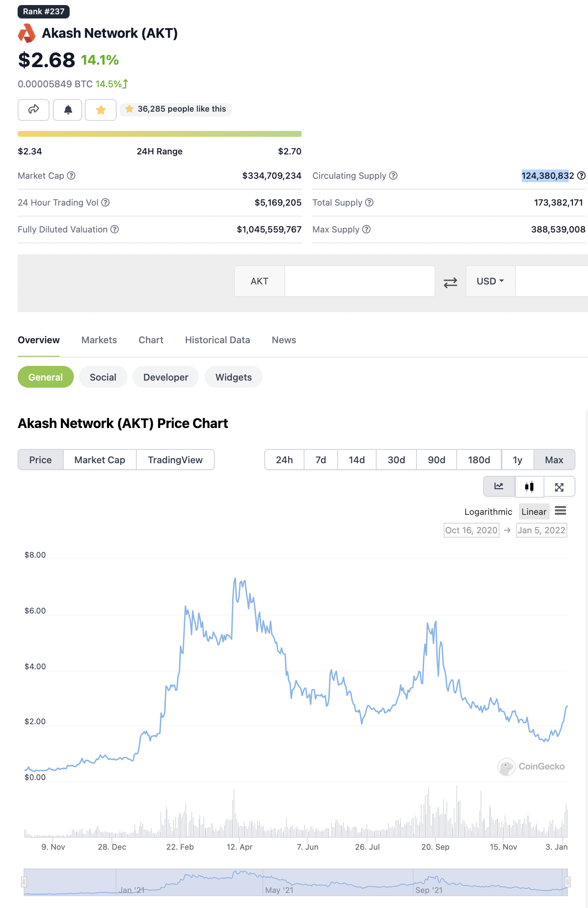Click the Akash Network logo icon
This screenshot has width=588, height=908.
[27, 33]
